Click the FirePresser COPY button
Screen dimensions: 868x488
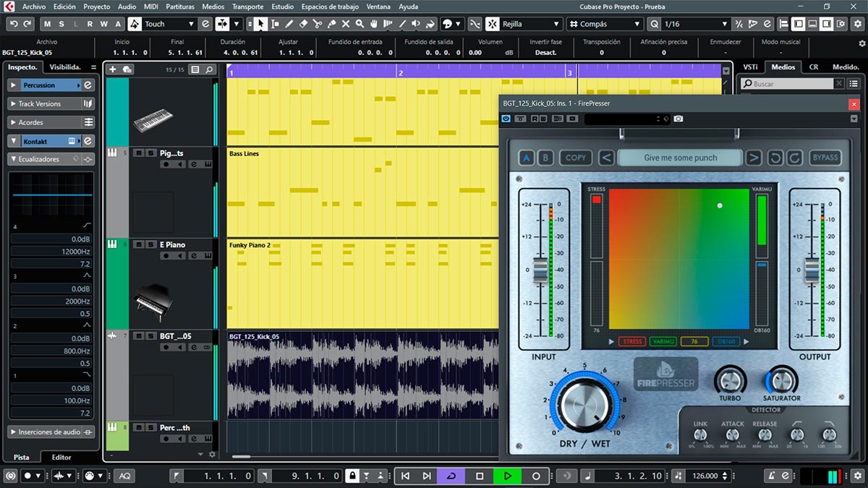[576, 158]
